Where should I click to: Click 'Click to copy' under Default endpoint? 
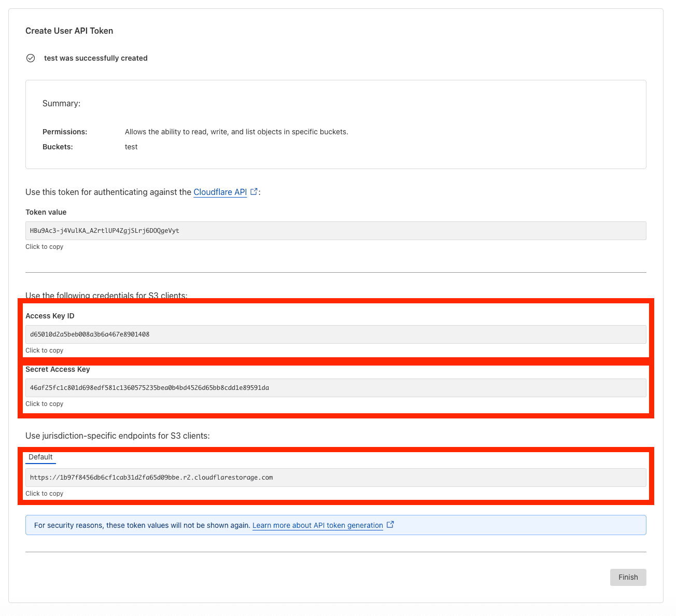point(44,494)
